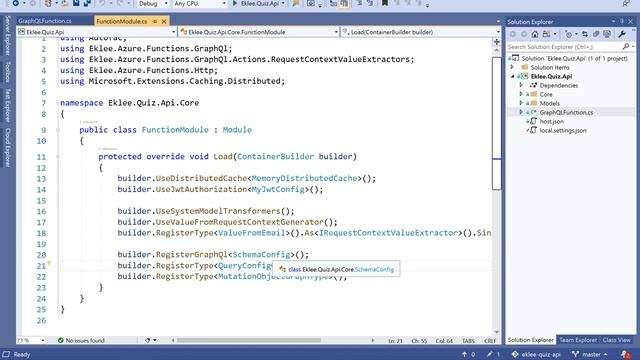
Task: Expand the Solution Items folder
Action: [x=513, y=67]
